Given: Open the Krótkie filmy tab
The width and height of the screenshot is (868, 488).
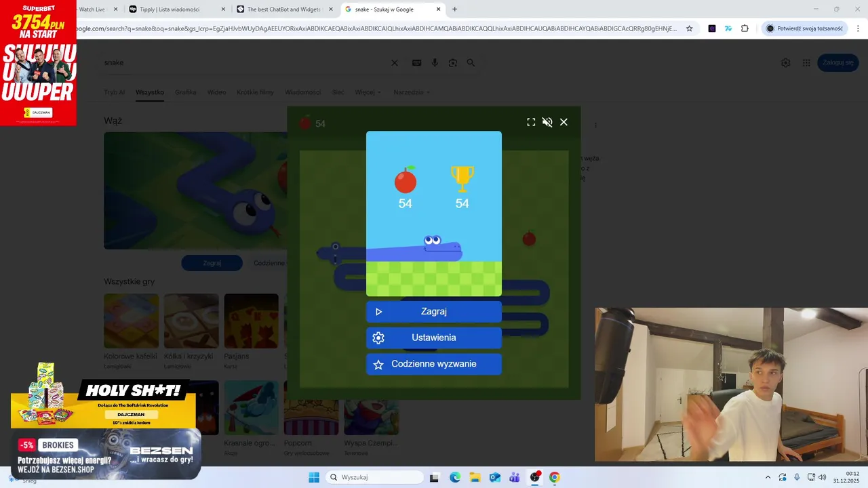Looking at the screenshot, I should [255, 92].
